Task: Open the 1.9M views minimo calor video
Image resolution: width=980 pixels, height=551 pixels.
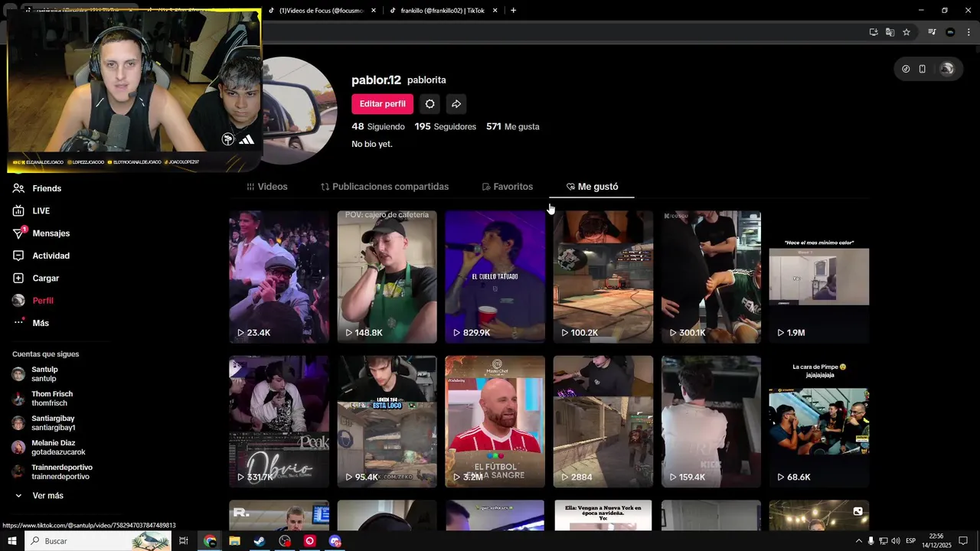Action: pos(818,277)
